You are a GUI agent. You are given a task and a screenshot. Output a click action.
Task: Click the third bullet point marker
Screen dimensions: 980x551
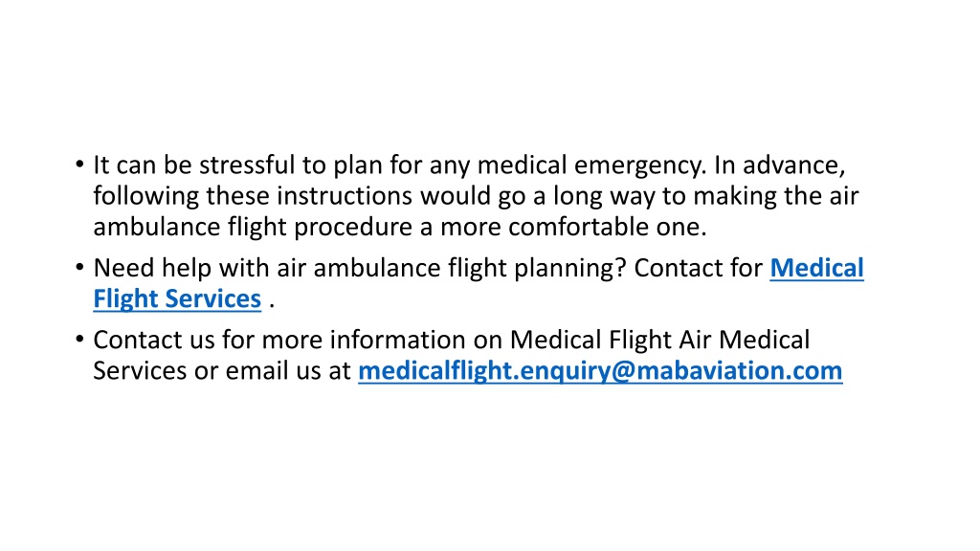pos(79,340)
